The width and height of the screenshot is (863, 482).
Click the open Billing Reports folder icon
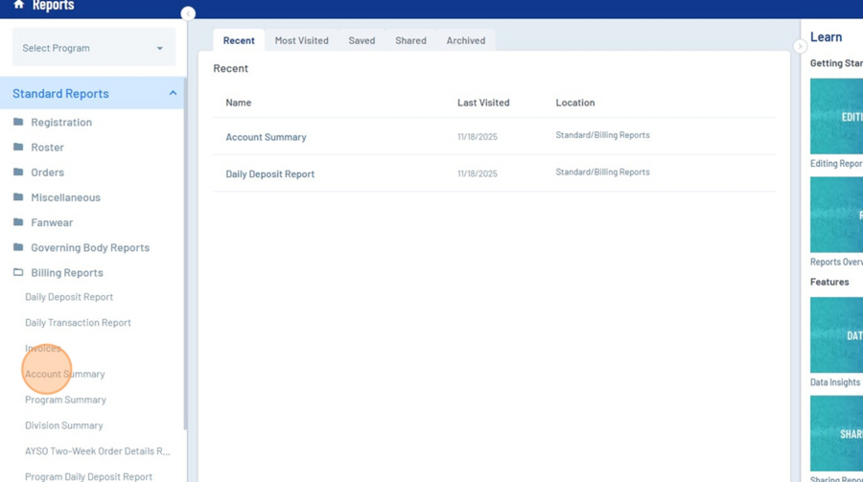(x=18, y=272)
